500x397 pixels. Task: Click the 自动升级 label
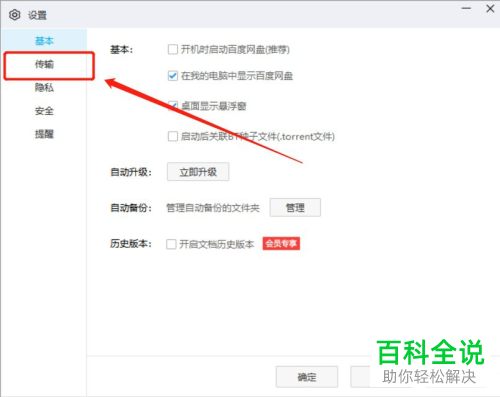131,172
